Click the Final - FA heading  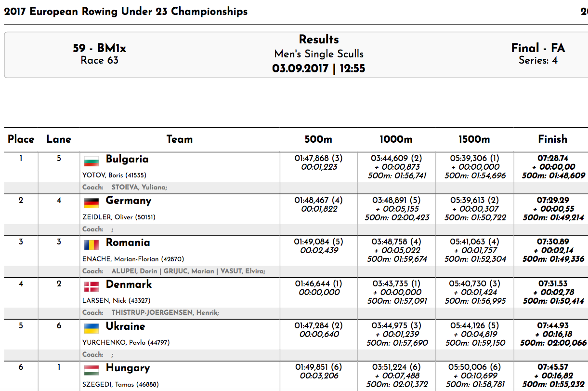coord(538,48)
